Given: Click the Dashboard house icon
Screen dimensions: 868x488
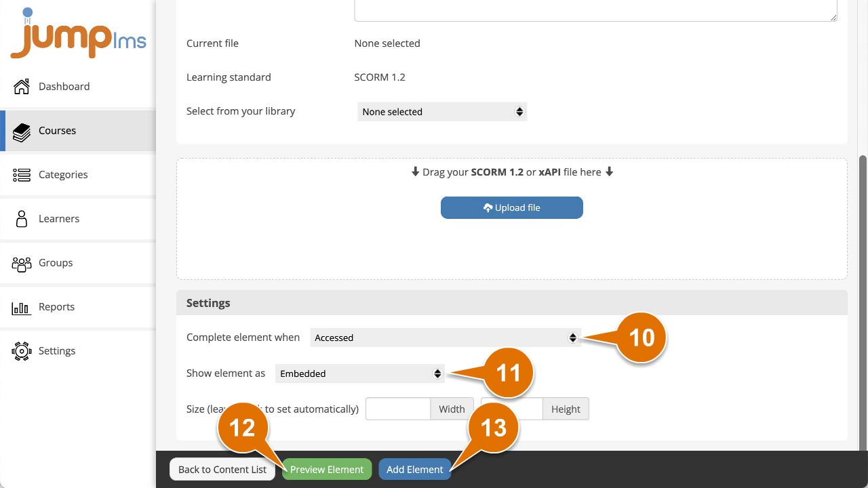Looking at the screenshot, I should click(x=22, y=87).
